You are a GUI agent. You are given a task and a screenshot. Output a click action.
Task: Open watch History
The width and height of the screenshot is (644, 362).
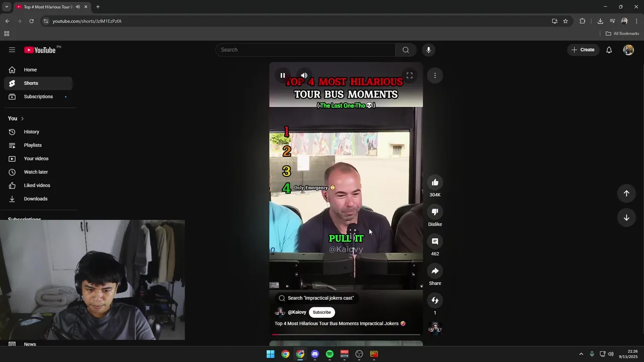(x=38, y=132)
